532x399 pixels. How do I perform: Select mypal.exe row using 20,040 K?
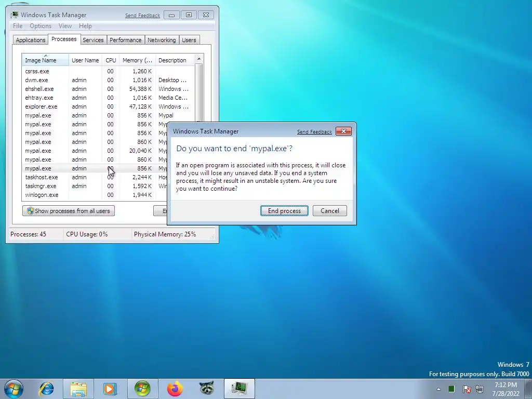point(95,151)
